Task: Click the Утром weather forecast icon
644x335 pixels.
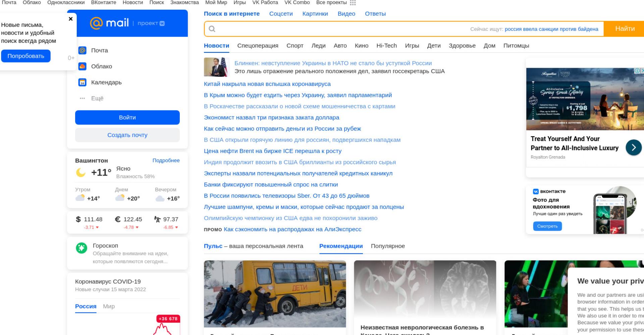Action: point(80,198)
